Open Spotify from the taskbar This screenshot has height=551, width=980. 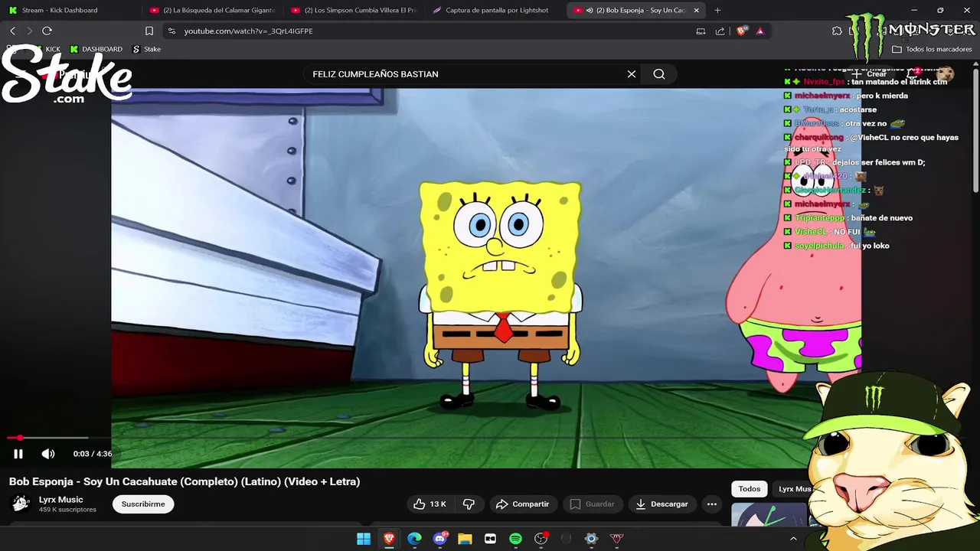tap(515, 539)
